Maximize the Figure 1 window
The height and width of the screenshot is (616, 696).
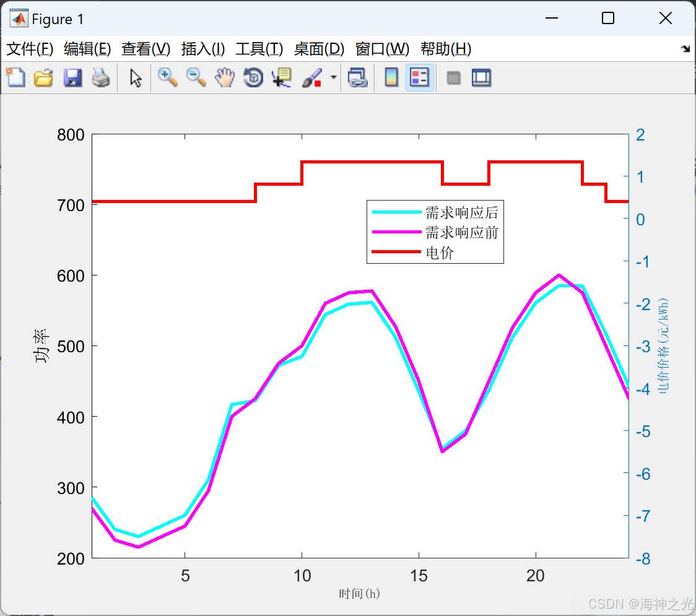607,18
